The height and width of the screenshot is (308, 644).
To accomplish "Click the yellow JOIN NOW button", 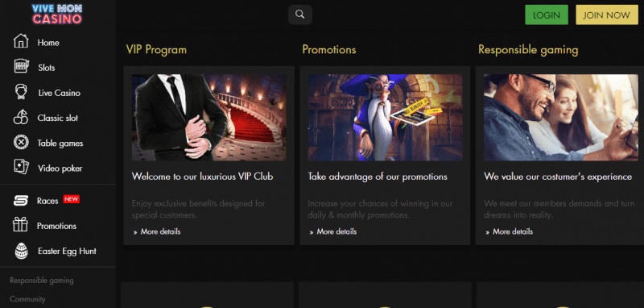I will 607,15.
